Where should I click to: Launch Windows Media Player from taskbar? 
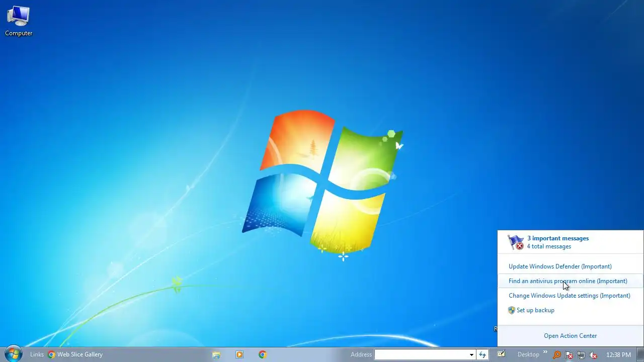pos(239,354)
